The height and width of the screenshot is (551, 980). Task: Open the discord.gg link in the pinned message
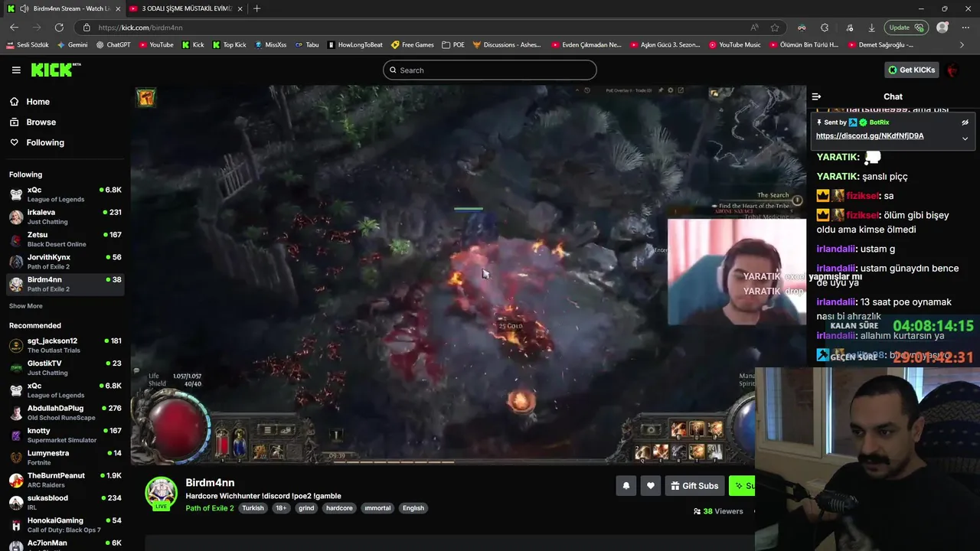870,135
